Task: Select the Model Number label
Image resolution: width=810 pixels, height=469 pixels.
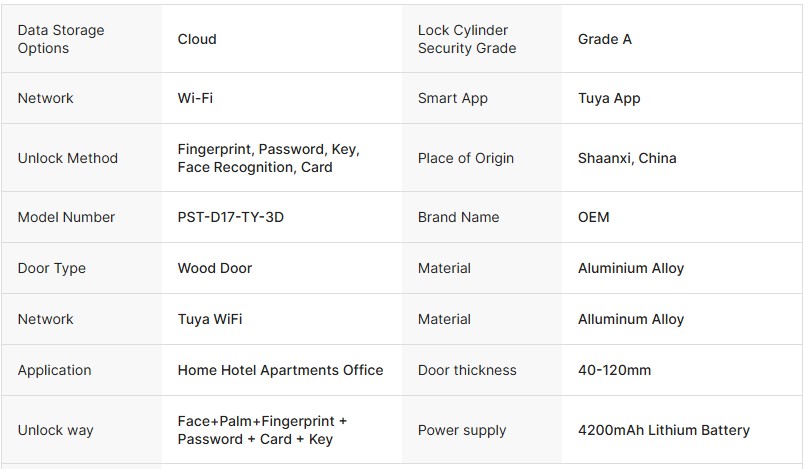Action: click(x=66, y=217)
